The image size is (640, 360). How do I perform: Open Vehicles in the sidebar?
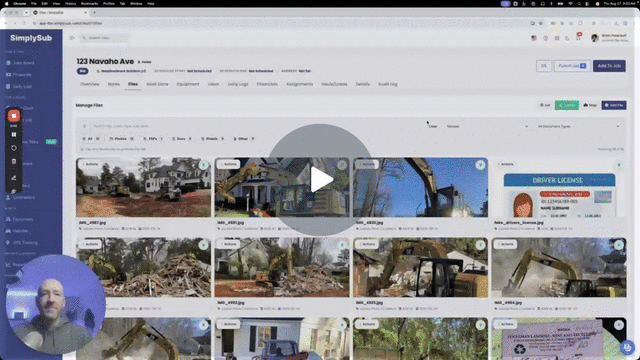(x=18, y=231)
